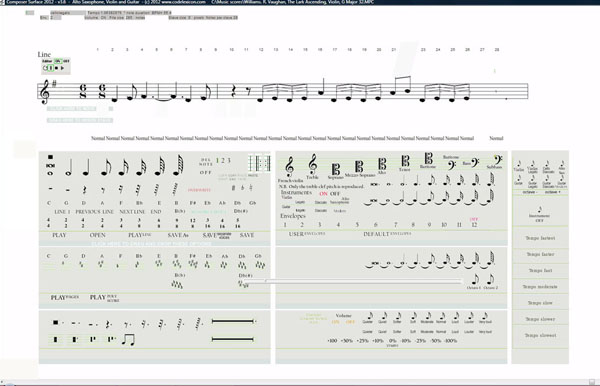
Task: Choose the 12/8 time signature
Action: coord(192,223)
